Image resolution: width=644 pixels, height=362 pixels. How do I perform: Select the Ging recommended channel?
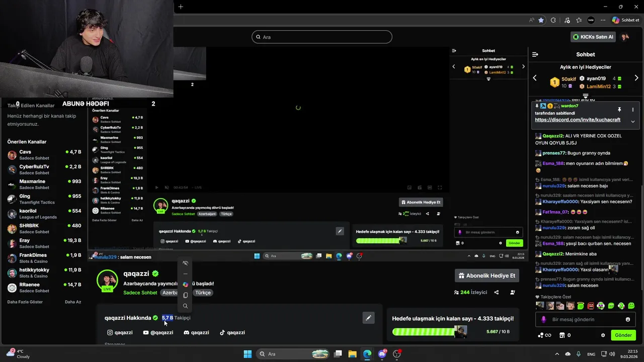point(44,199)
